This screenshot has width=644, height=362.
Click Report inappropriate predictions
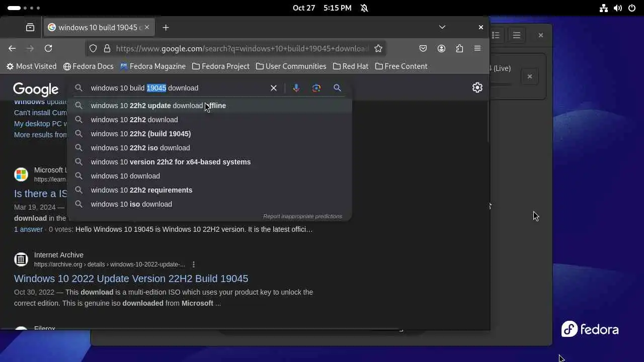302,216
